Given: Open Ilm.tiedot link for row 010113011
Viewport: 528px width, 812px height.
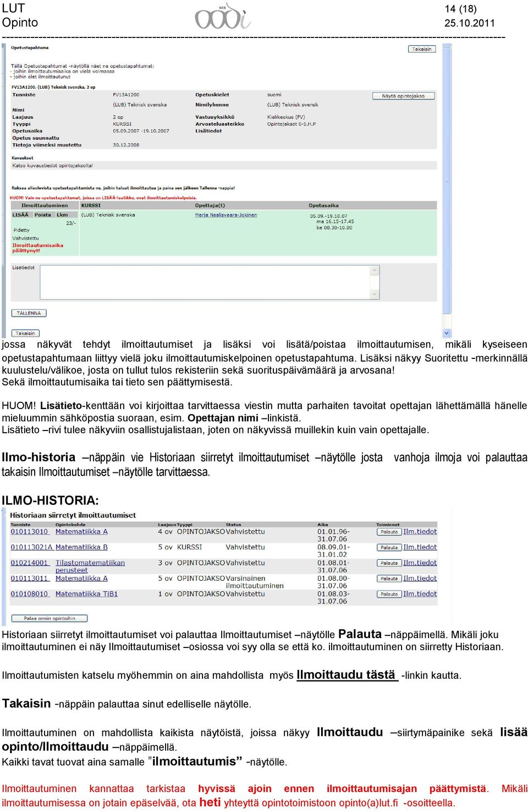Looking at the screenshot, I should 420,578.
